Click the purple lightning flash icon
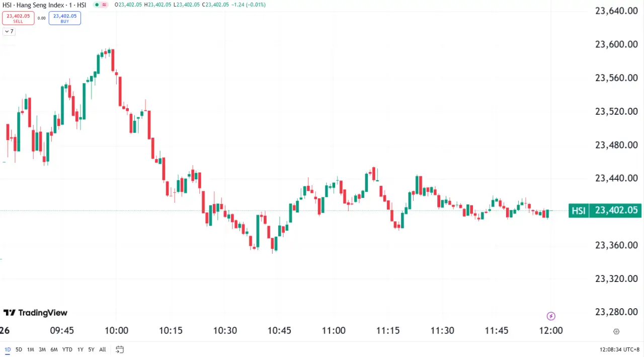The width and height of the screenshot is (644, 357). click(551, 316)
